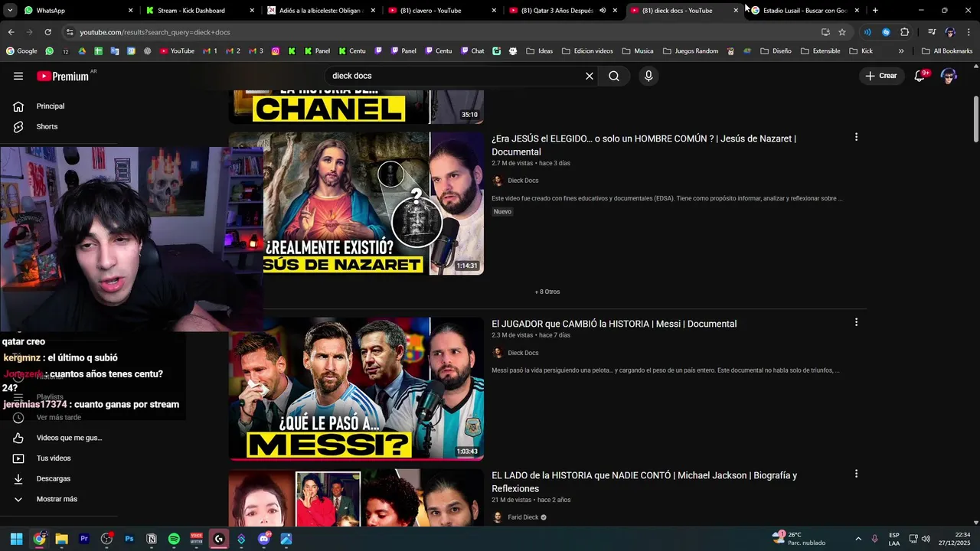Open Chrome media control icon
Screen dimensions: 980x551
(932, 32)
